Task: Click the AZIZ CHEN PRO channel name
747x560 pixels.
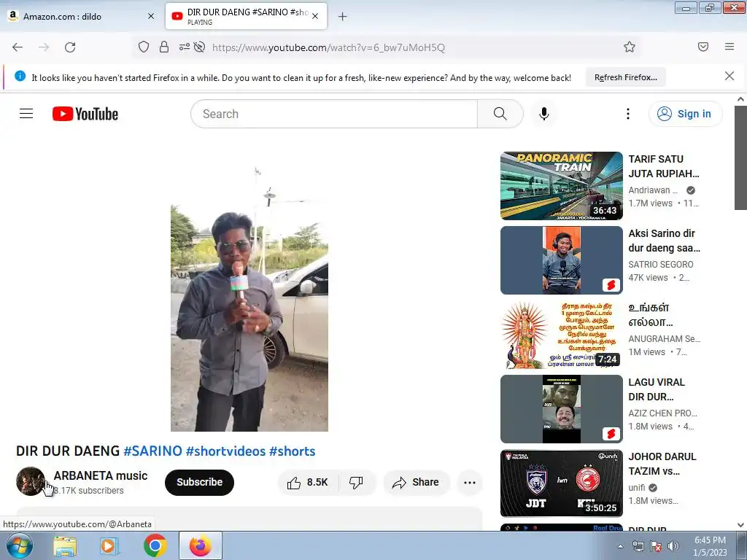Action: [x=662, y=413]
